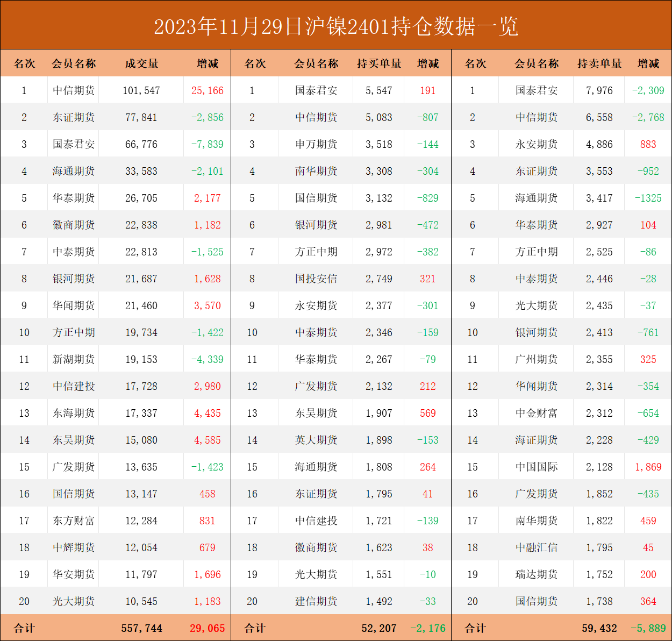Click the 申万期货 member name
The width and height of the screenshot is (672, 641).
316,144
